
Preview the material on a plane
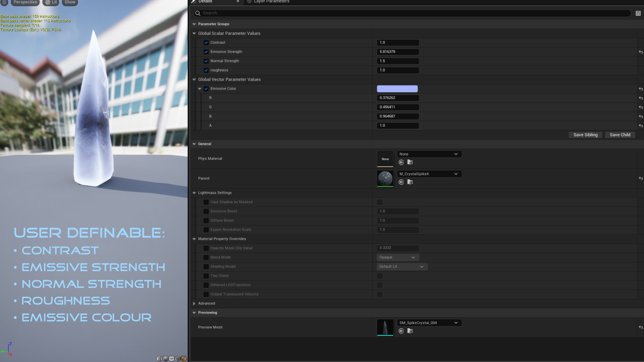coord(171,358)
